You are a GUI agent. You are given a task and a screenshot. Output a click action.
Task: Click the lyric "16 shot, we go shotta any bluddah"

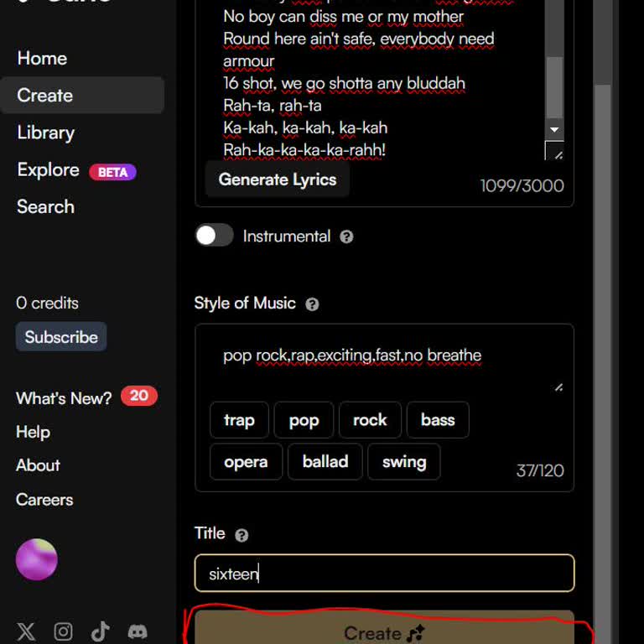344,83
